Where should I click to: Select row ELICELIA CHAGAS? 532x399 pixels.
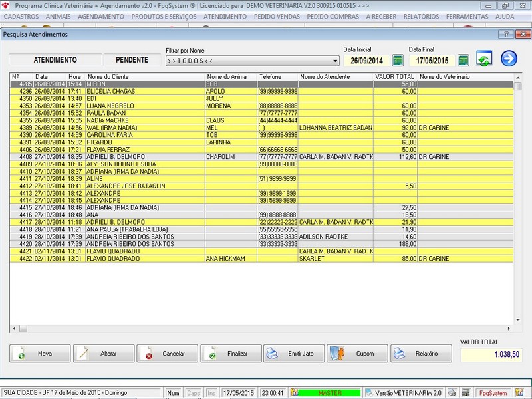pyautogui.click(x=261, y=91)
